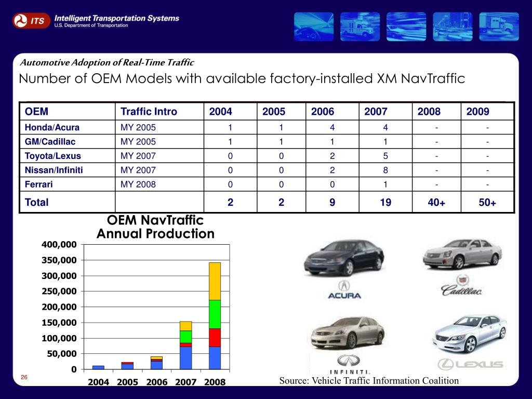This screenshot has width=532, height=399.
Task: Click the Lexus logo
Action: [471, 364]
